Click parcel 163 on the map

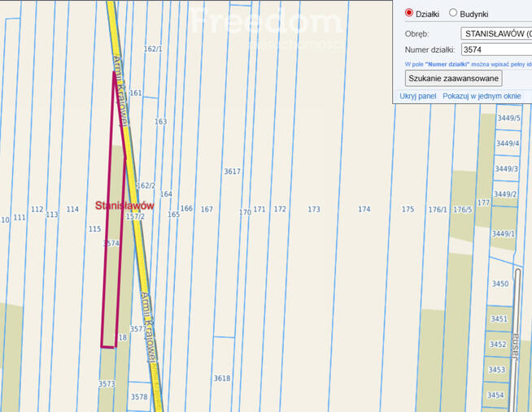pos(160,122)
